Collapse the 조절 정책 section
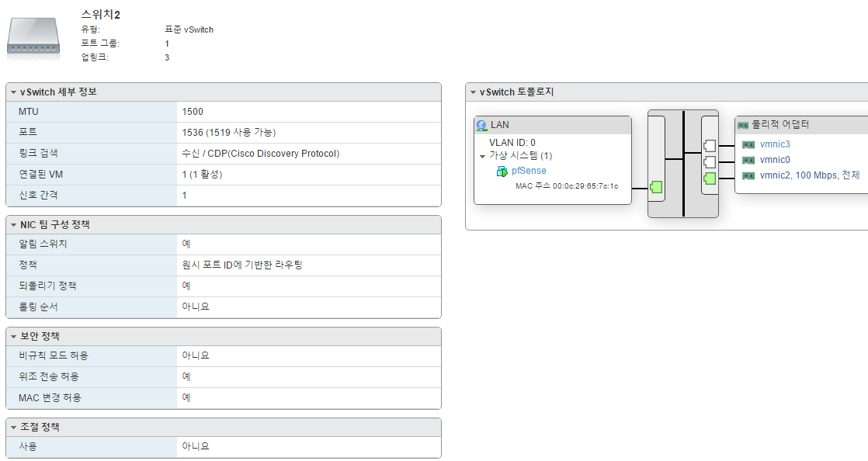868x461 pixels. point(14,428)
